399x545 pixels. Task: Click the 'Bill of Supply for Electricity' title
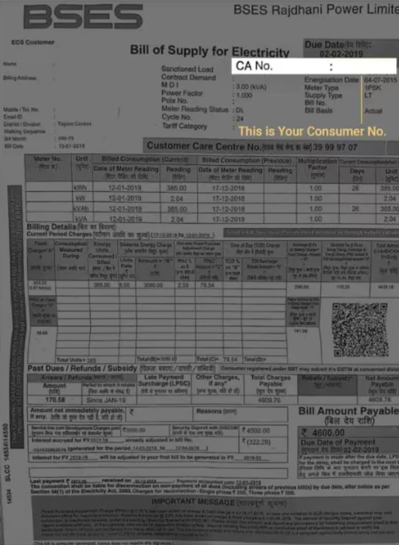(210, 51)
